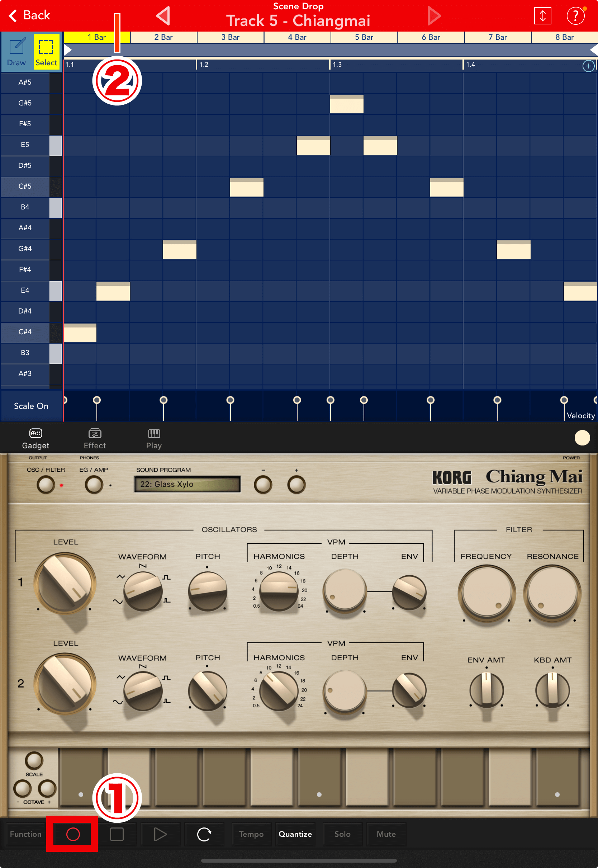
Task: Select the Draw tool
Action: click(x=16, y=51)
